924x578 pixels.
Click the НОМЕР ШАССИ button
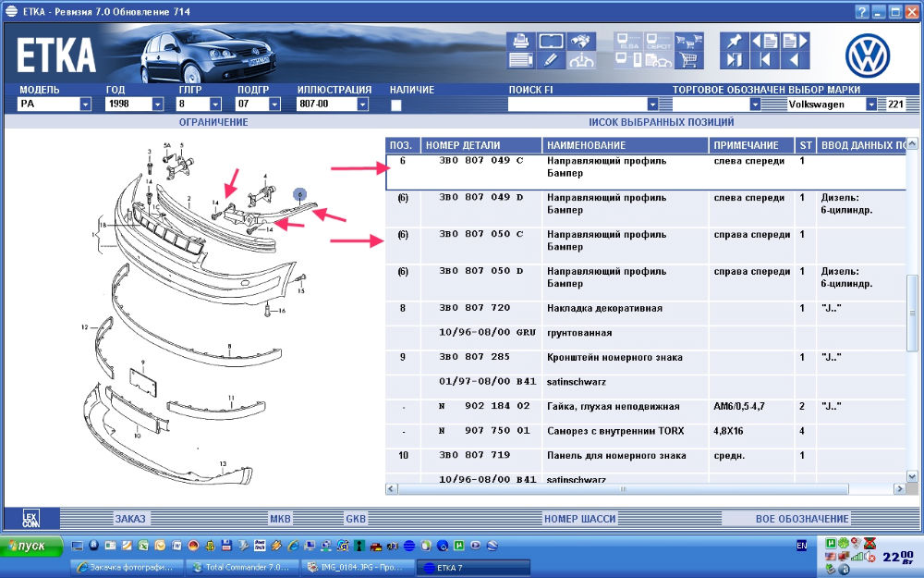[580, 519]
